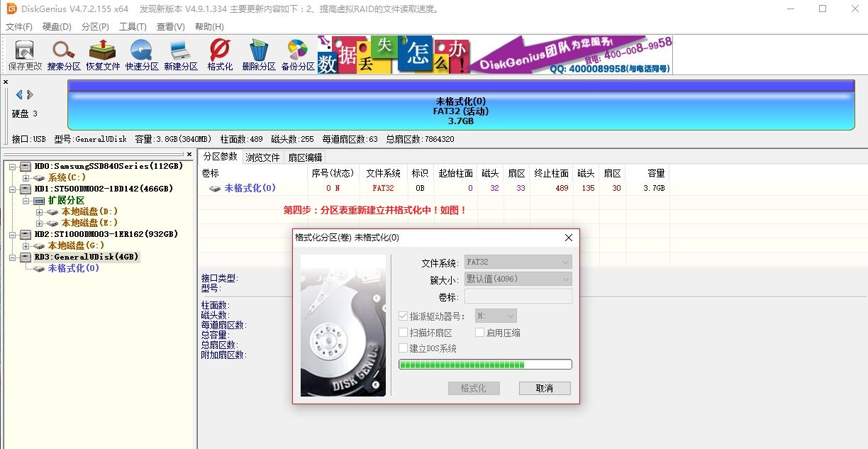The width and height of the screenshot is (868, 449).
Task: Collapse the 扩展分区 extended partition node
Action: point(26,201)
